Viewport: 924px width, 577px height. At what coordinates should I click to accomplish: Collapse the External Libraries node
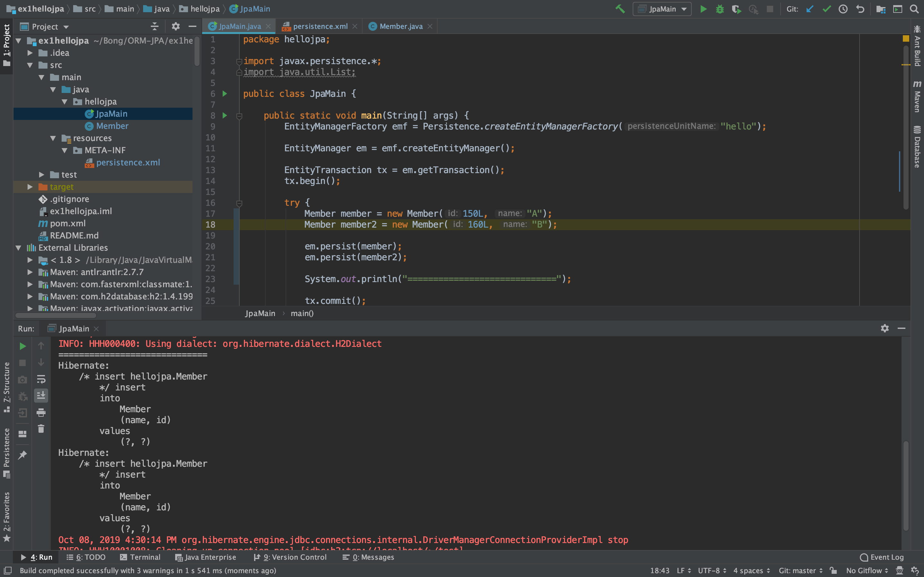click(x=18, y=248)
